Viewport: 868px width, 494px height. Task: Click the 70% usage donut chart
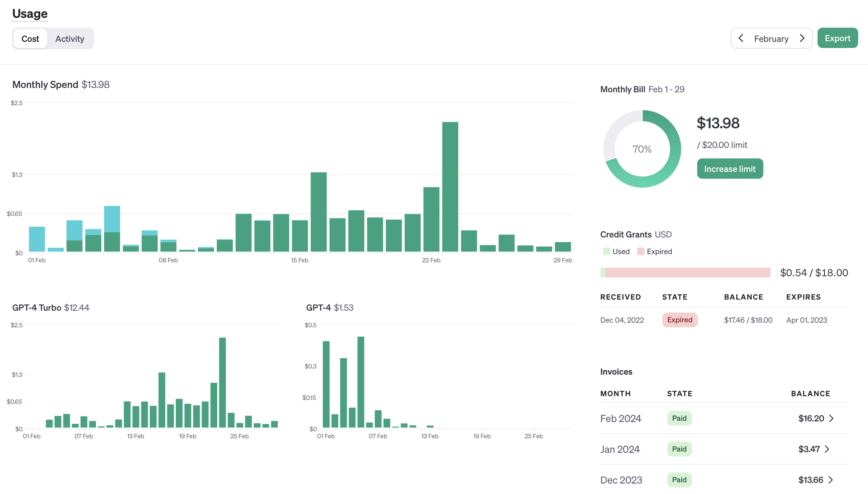tap(642, 149)
